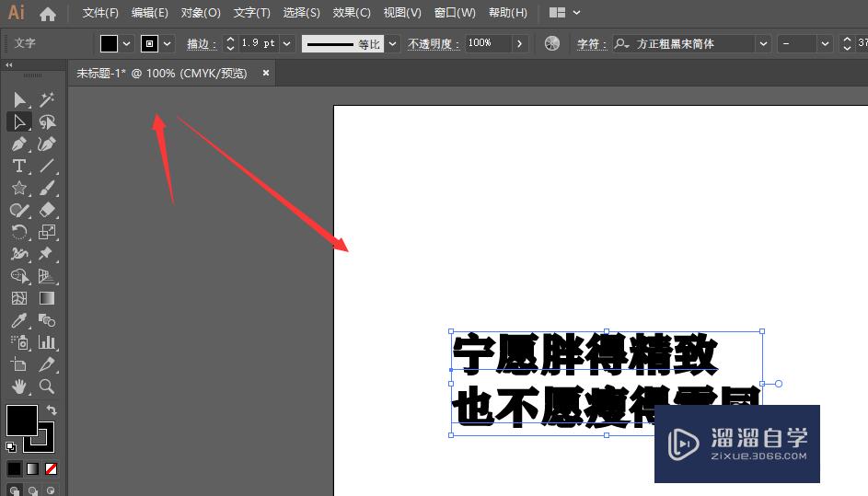Screen dimensions: 868x496
Task: Step the font size up/down arrows
Action: tap(847, 43)
